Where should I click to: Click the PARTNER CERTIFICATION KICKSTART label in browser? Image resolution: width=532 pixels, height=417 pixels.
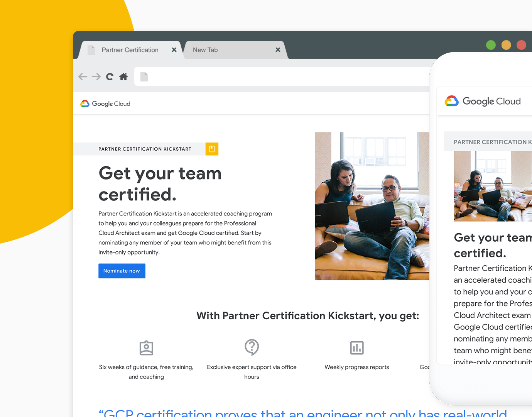click(145, 149)
